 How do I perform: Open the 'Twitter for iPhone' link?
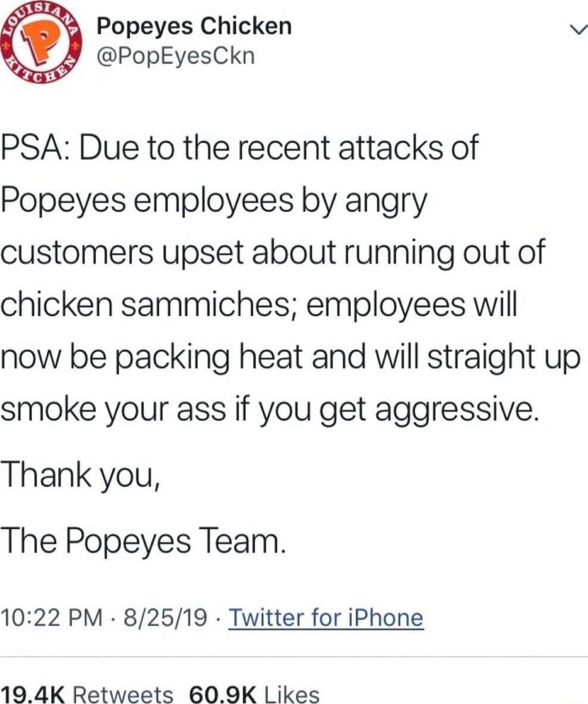pos(327,617)
